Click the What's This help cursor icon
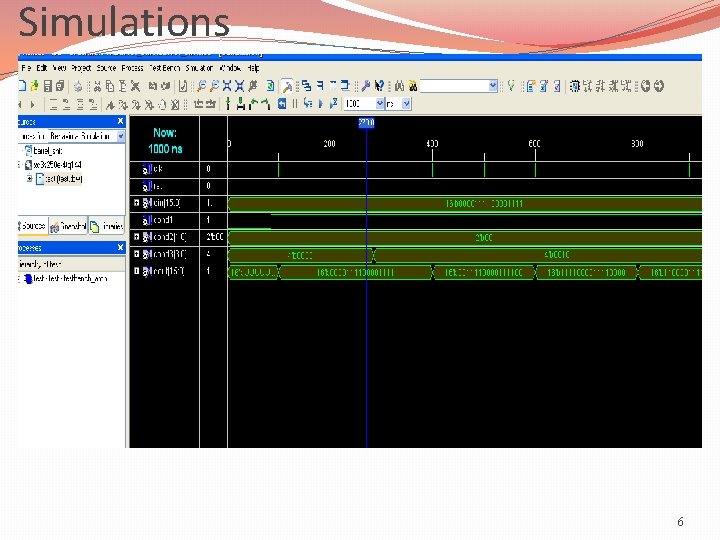Viewport: 720px width, 540px height. pos(379,86)
